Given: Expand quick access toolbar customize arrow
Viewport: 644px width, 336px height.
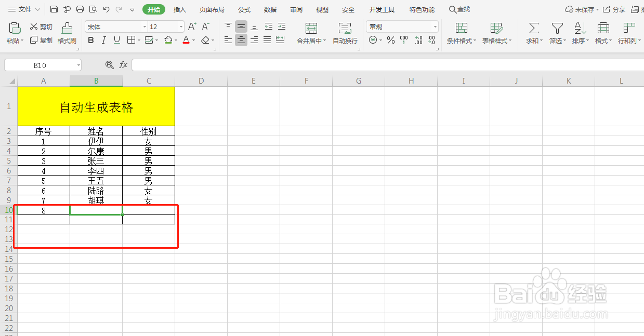Looking at the screenshot, I should (132, 9).
